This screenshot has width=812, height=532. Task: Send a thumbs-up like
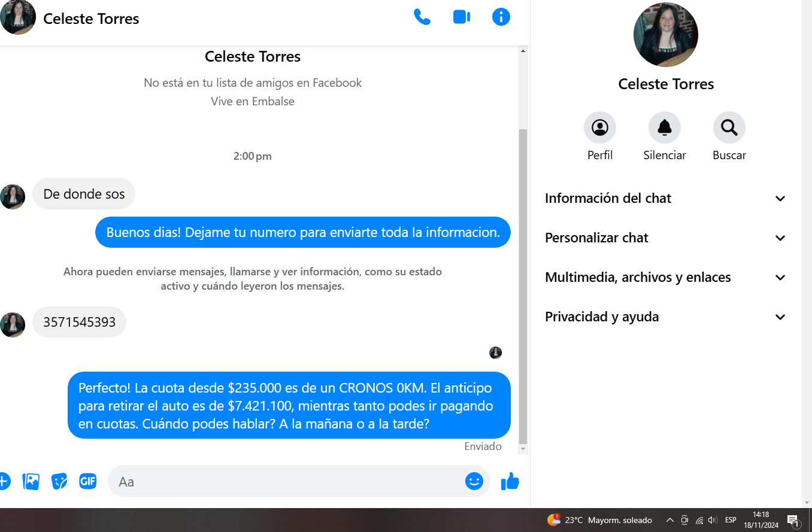[x=510, y=481]
